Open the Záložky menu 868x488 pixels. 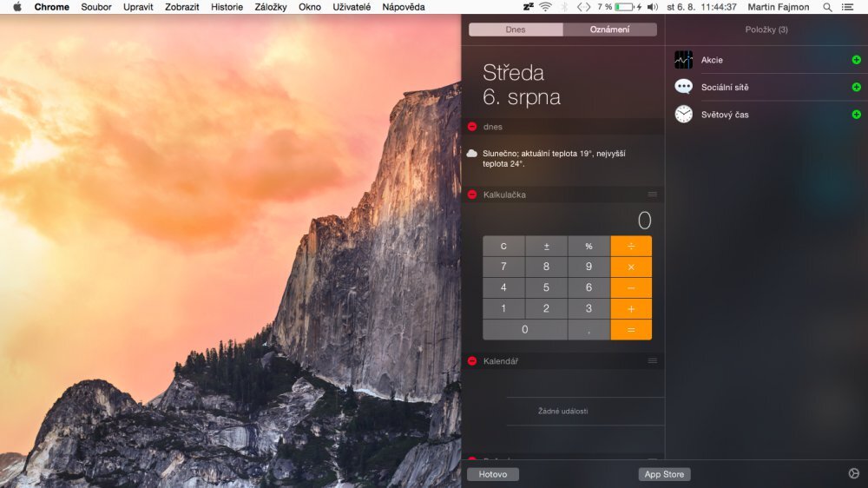coord(271,7)
